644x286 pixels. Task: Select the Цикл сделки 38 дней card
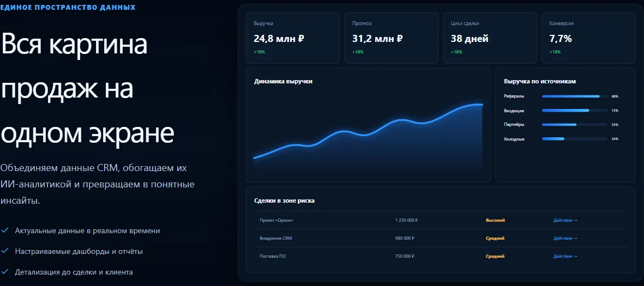pos(490,38)
